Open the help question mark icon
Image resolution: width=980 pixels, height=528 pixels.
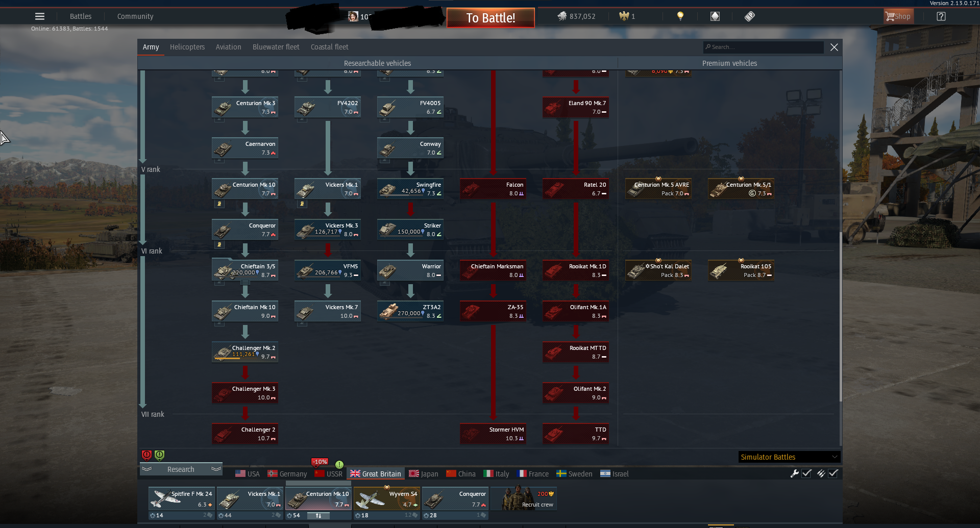click(x=941, y=16)
